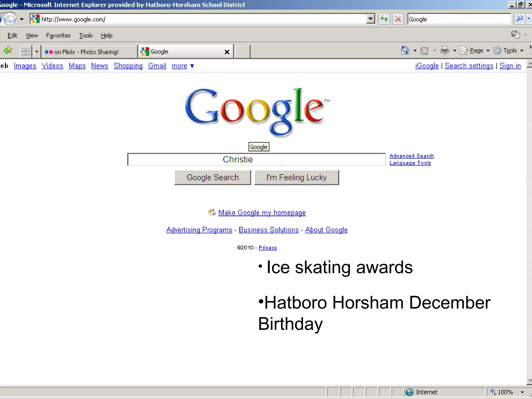
Task: Open the recent pages dropdown next to Forward
Action: pyautogui.click(x=22, y=19)
